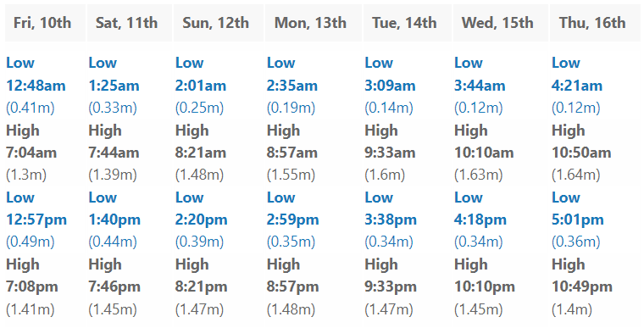The width and height of the screenshot is (644, 328).
Task: Select the Tue, 14th column header
Action: click(407, 23)
